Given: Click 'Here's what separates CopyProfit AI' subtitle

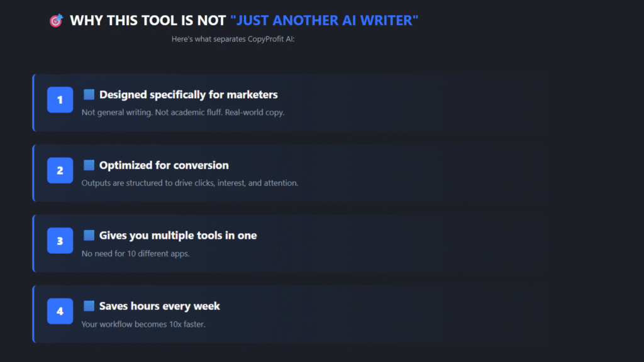Looking at the screenshot, I should pos(233,39).
